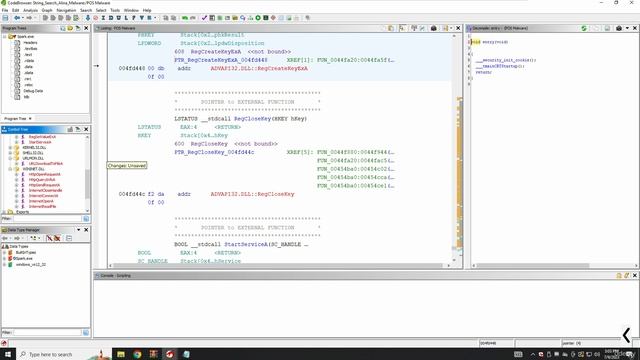Click PTR_RegCloseKey_004fd44c label
This screenshot has width=640, height=360.
pyautogui.click(x=214, y=152)
